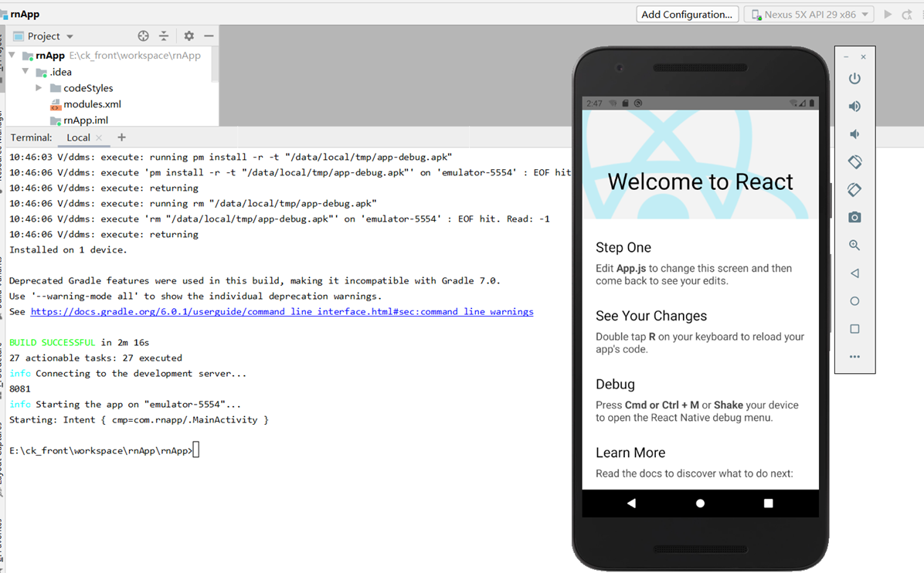
Task: Add new terminal tab with plus icon
Action: (121, 137)
